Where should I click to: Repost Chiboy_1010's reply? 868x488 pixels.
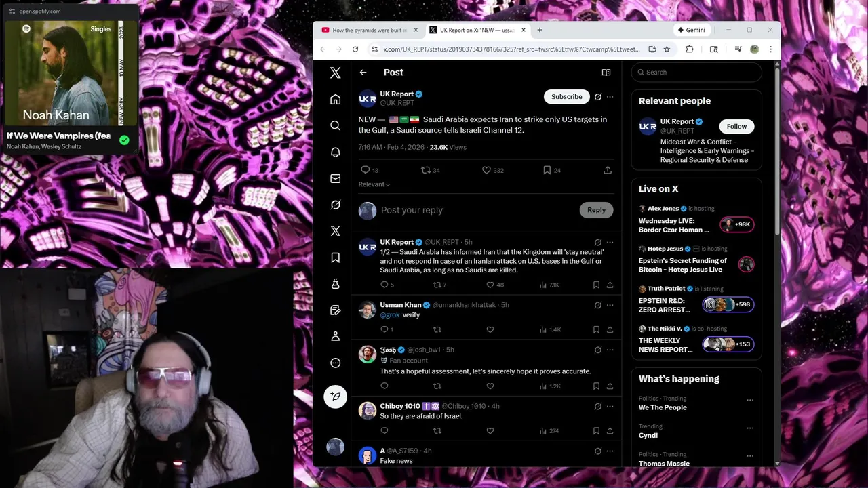tap(437, 430)
